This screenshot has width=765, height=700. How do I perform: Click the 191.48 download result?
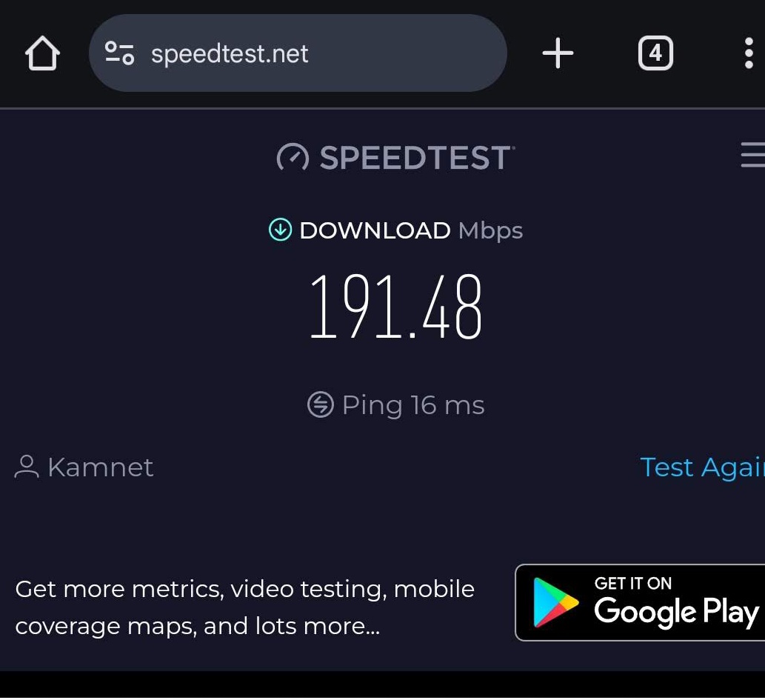click(x=395, y=307)
